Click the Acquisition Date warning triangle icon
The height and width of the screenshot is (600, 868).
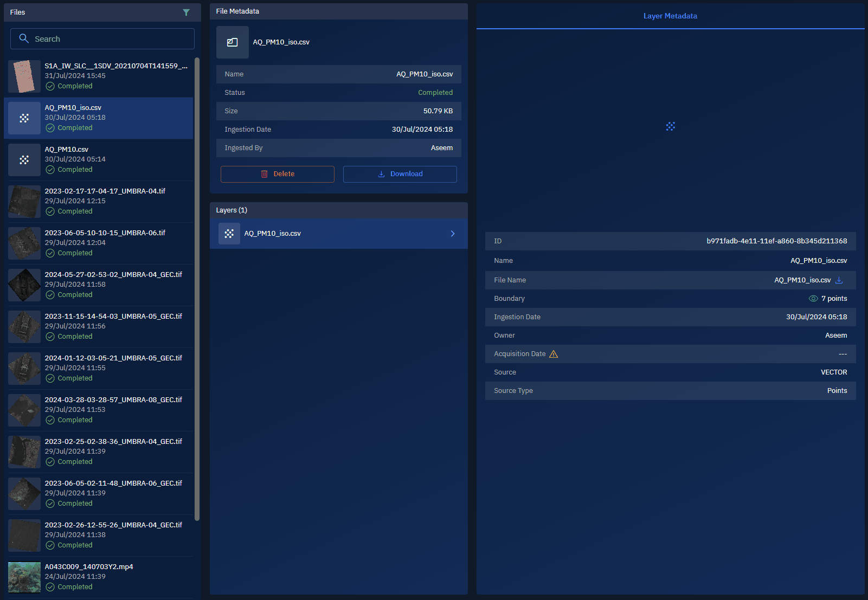[x=554, y=354]
